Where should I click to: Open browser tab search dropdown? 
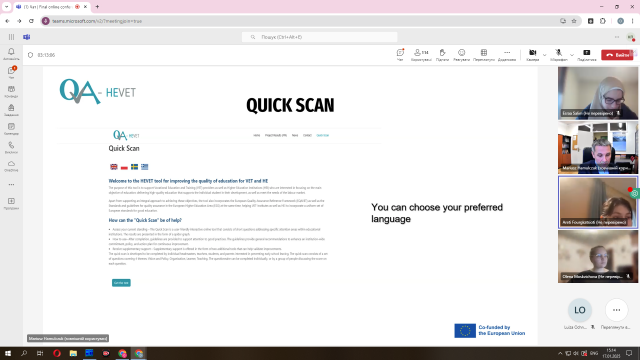click(7, 7)
